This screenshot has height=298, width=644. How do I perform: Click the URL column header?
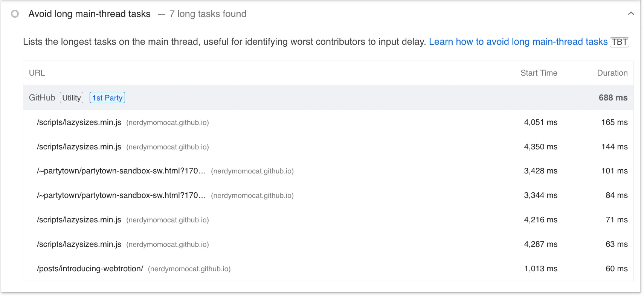pos(37,73)
